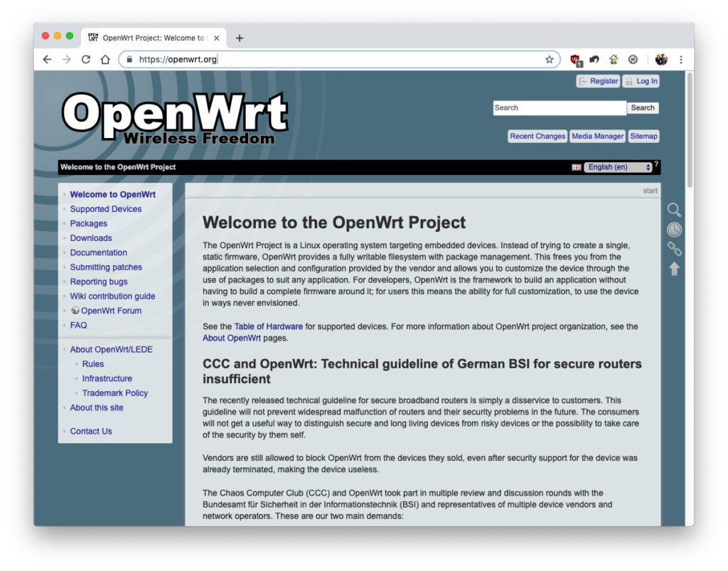Open Recent Changes

click(537, 136)
